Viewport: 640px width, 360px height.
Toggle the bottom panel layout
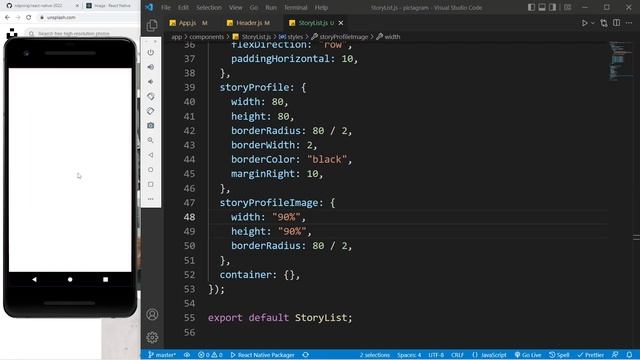click(x=542, y=7)
